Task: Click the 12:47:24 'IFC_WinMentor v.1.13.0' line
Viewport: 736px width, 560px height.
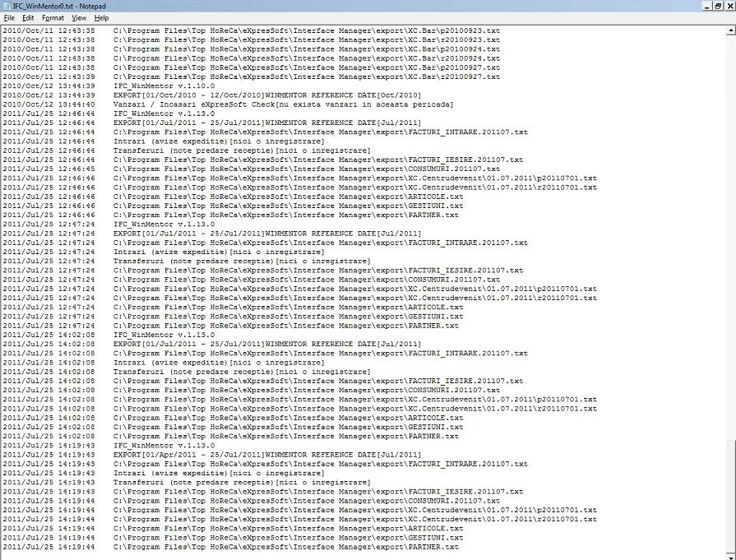Action: pyautogui.click(x=109, y=224)
